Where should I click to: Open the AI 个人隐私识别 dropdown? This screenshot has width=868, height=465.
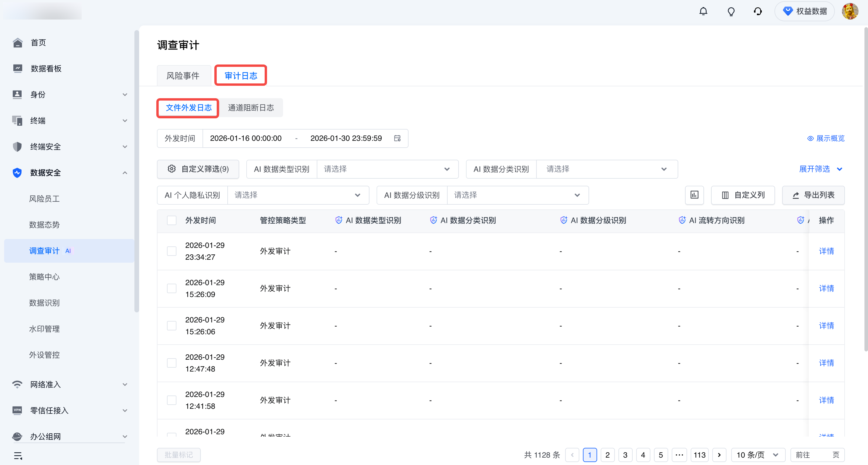coord(298,195)
